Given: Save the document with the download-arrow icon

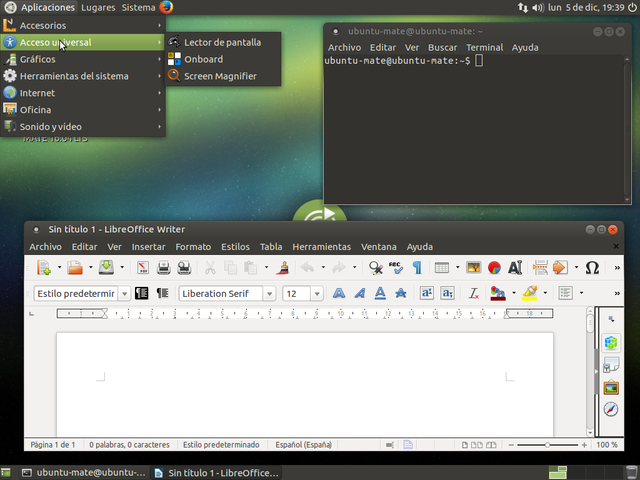Looking at the screenshot, I should (106, 268).
